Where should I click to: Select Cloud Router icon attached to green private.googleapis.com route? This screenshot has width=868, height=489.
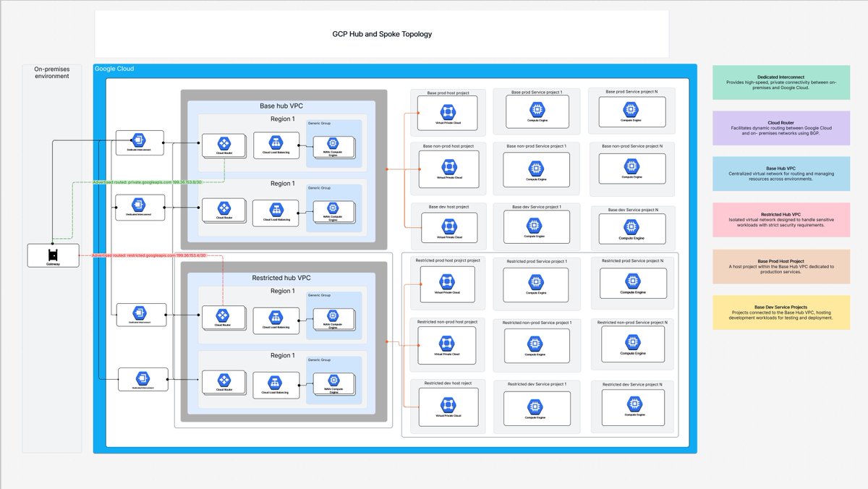point(224,143)
